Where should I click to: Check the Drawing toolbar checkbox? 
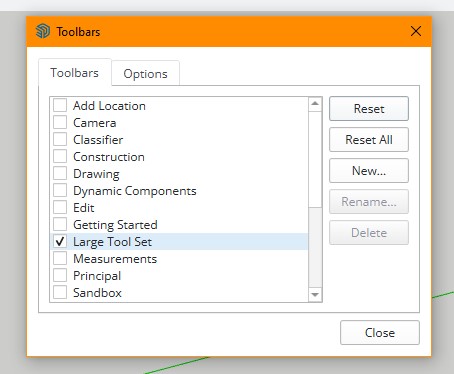click(x=60, y=173)
